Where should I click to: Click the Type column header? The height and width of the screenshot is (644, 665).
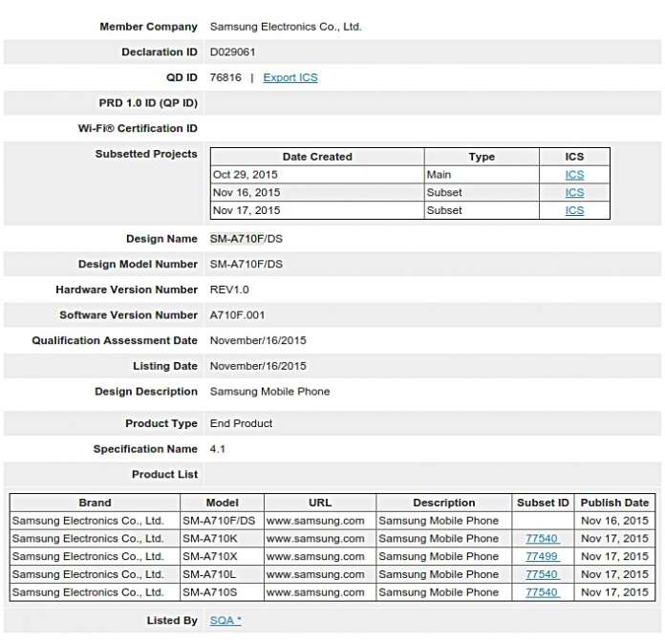point(482,157)
